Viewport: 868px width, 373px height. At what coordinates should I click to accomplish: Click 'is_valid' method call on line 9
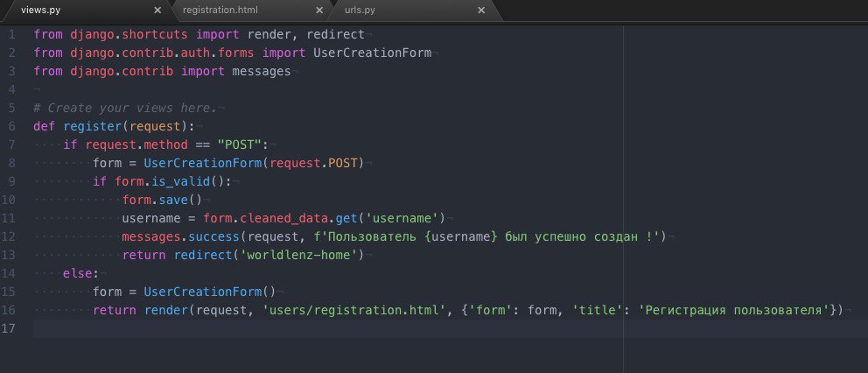180,181
